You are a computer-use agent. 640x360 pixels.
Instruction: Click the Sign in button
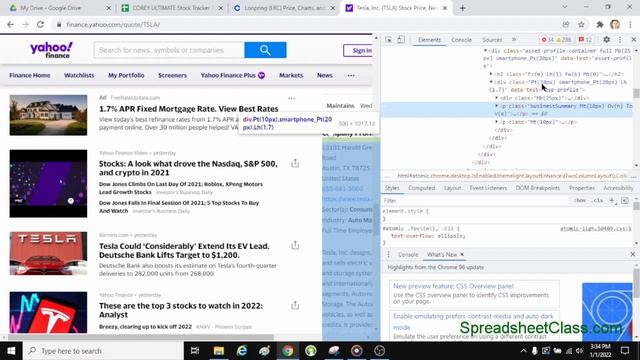click(x=358, y=50)
